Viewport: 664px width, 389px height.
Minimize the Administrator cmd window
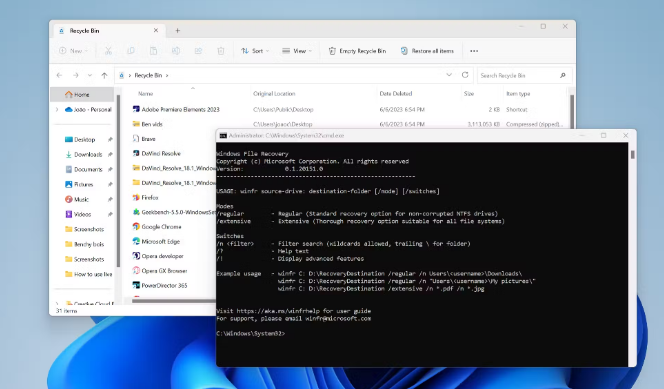click(x=582, y=135)
